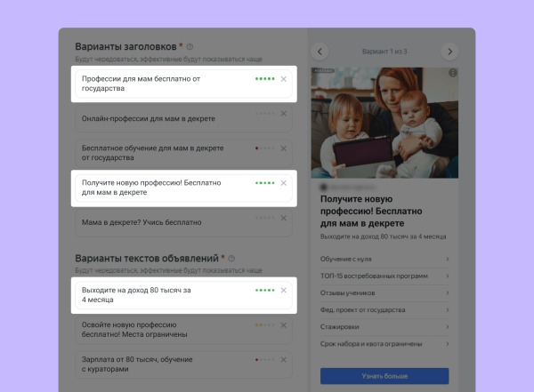Click the info icon on preview image
This screenshot has width=534, height=392.
coord(452,73)
